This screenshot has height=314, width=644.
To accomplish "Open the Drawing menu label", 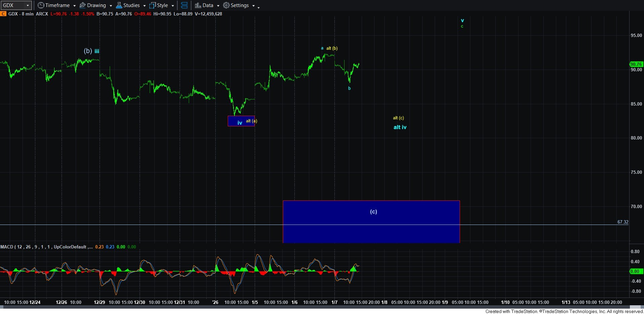I will pos(96,5).
